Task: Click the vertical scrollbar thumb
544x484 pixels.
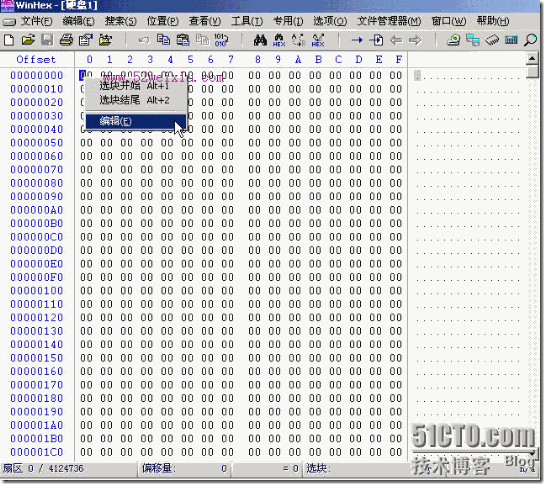Action: (532, 71)
